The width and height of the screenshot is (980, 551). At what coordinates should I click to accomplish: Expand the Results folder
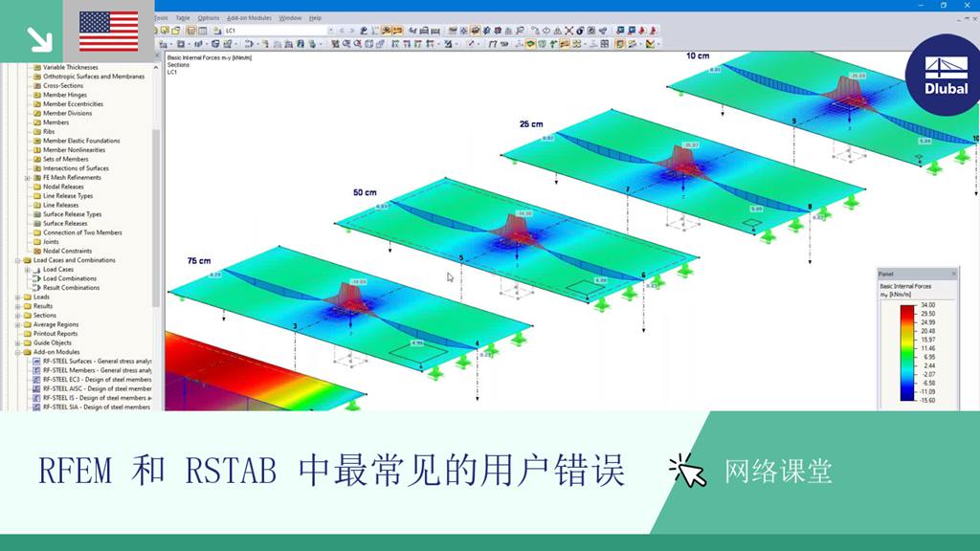tap(17, 307)
